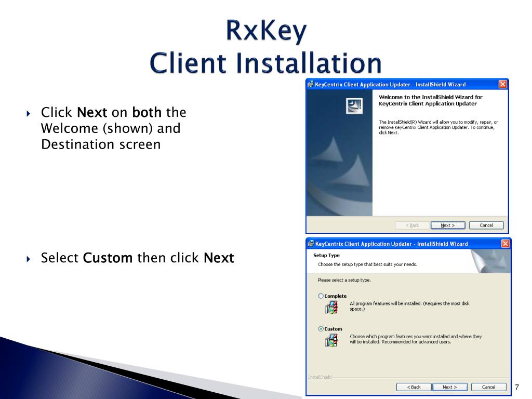Click Next in the Welcome wizard

coord(447,225)
